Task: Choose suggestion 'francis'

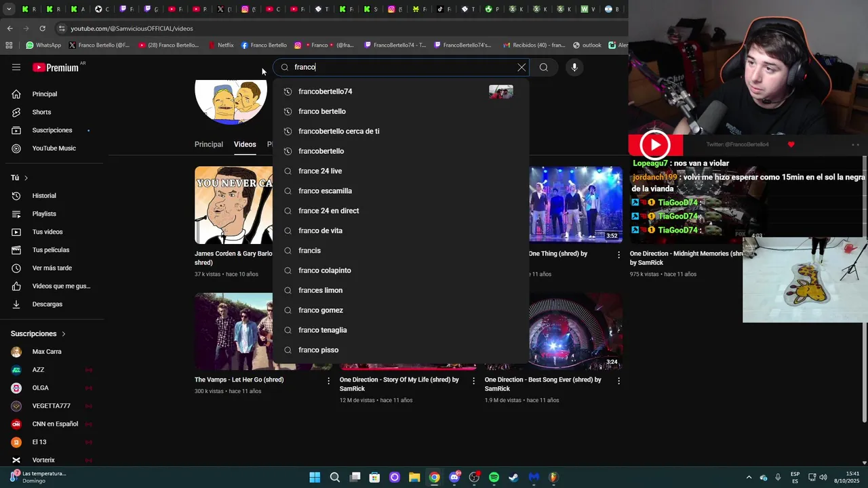Action: pyautogui.click(x=401, y=251)
